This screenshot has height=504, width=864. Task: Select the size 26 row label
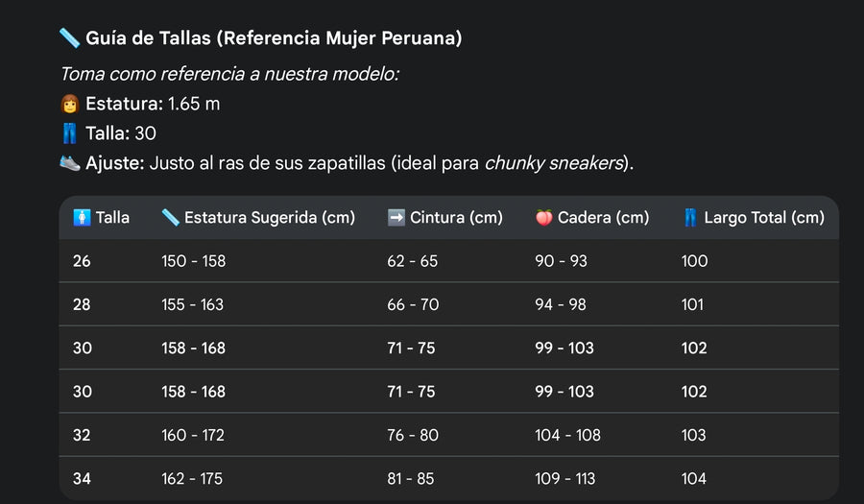[x=82, y=261]
